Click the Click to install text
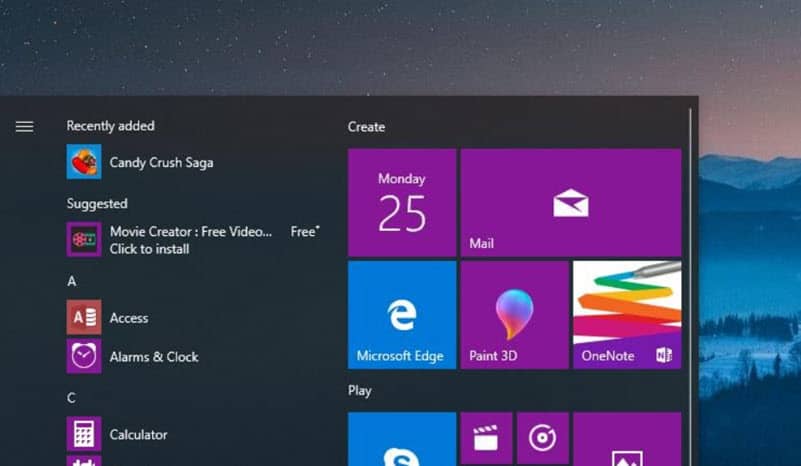This screenshot has width=801, height=466. (149, 249)
